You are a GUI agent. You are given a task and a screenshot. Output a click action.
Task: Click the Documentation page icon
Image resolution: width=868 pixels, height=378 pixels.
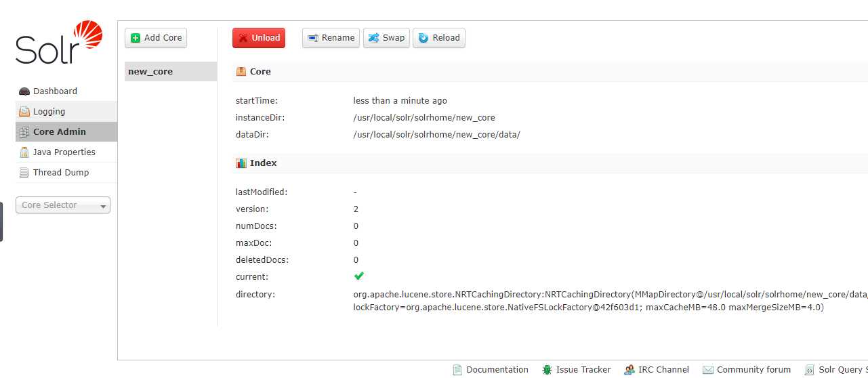pos(457,370)
